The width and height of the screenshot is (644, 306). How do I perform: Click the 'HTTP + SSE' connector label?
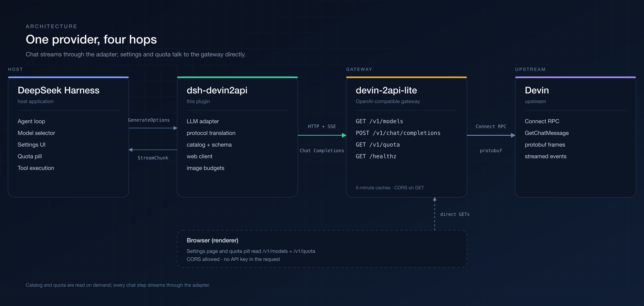322,126
